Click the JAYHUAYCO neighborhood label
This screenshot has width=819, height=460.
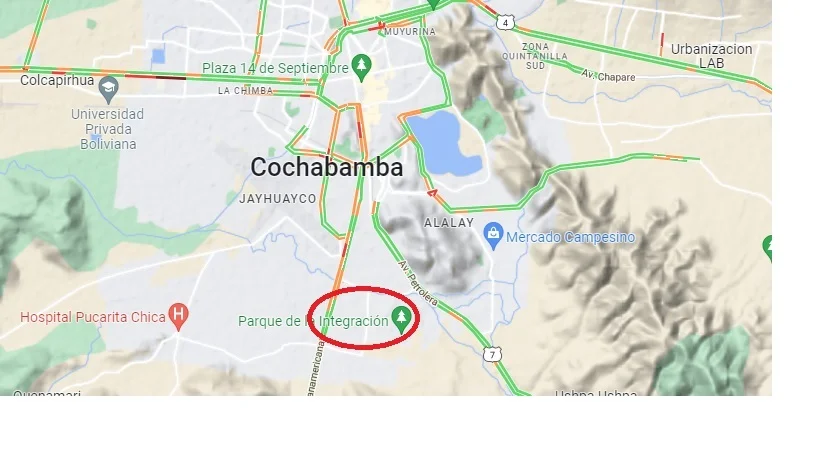277,199
